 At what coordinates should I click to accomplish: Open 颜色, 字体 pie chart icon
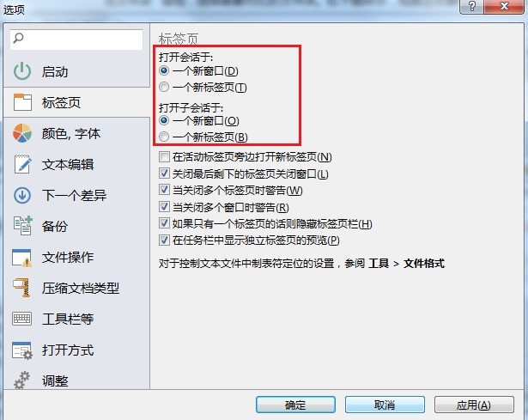click(22, 133)
